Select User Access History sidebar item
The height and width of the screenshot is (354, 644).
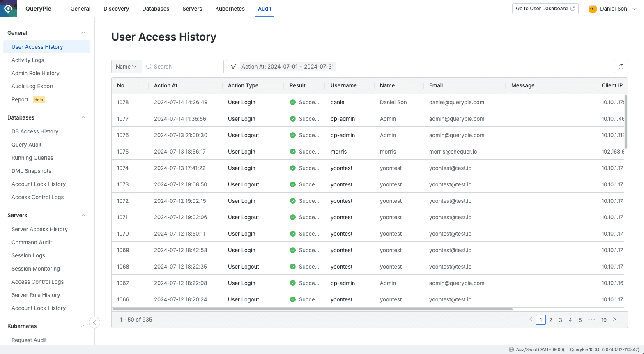point(47,47)
